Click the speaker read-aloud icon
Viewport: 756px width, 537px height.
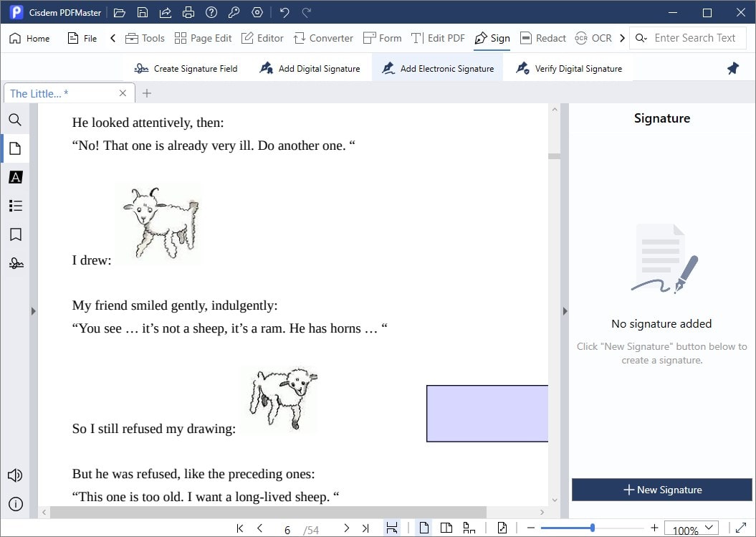15,476
